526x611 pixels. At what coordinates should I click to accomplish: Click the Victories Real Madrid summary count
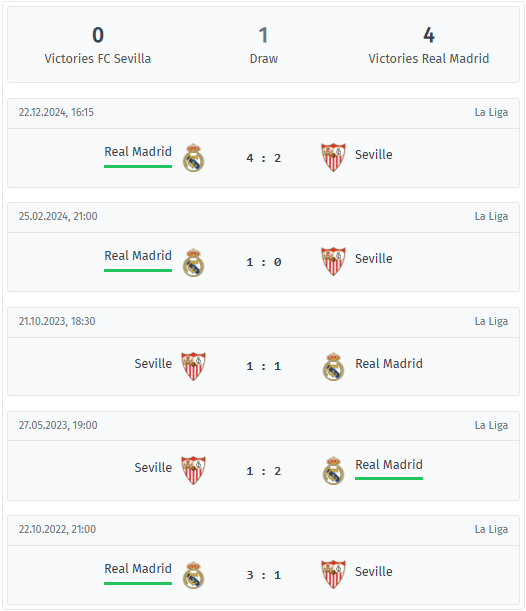(429, 35)
